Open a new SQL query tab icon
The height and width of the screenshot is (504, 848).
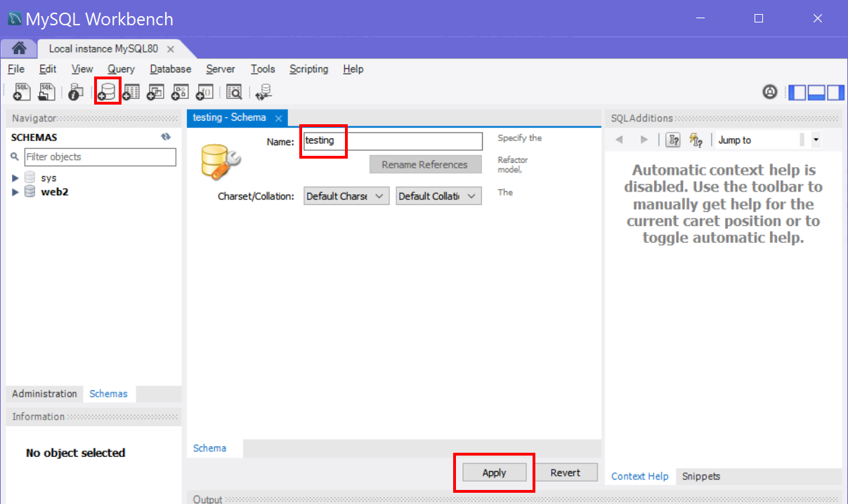click(x=22, y=92)
